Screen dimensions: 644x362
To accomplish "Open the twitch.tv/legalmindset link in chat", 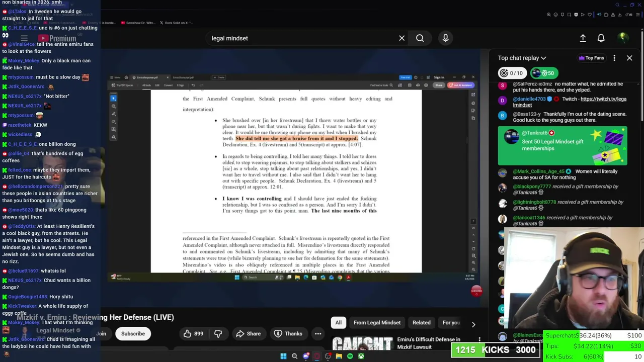I will [x=570, y=102].
